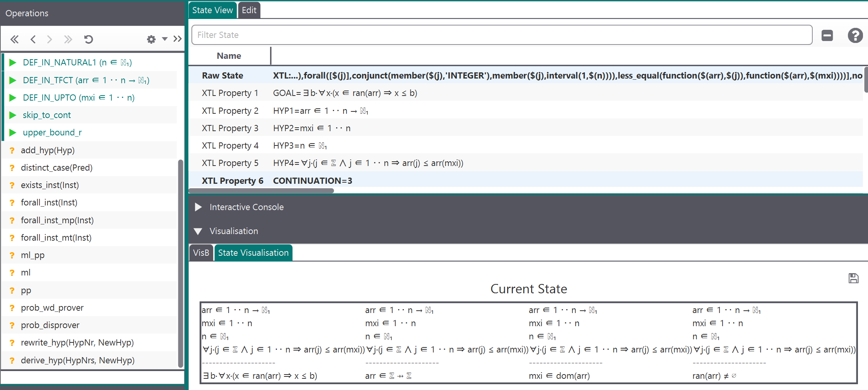Click the reload/reset state icon
This screenshot has width=868, height=390.
pos(89,39)
